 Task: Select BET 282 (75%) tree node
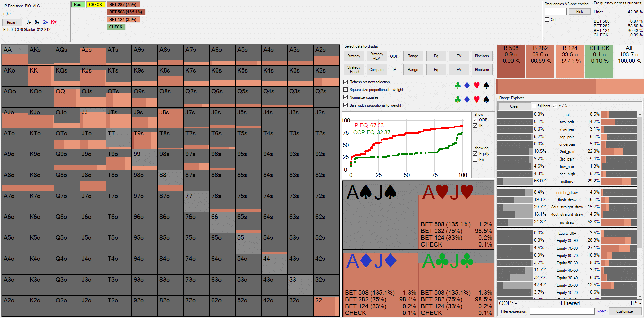point(123,5)
